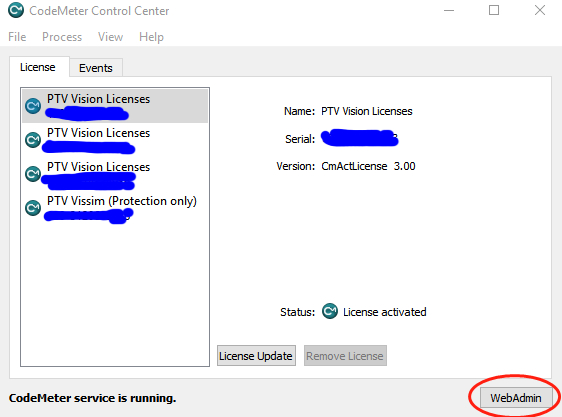The image size is (562, 417).
Task: Click the License activated status icon
Action: [x=330, y=311]
